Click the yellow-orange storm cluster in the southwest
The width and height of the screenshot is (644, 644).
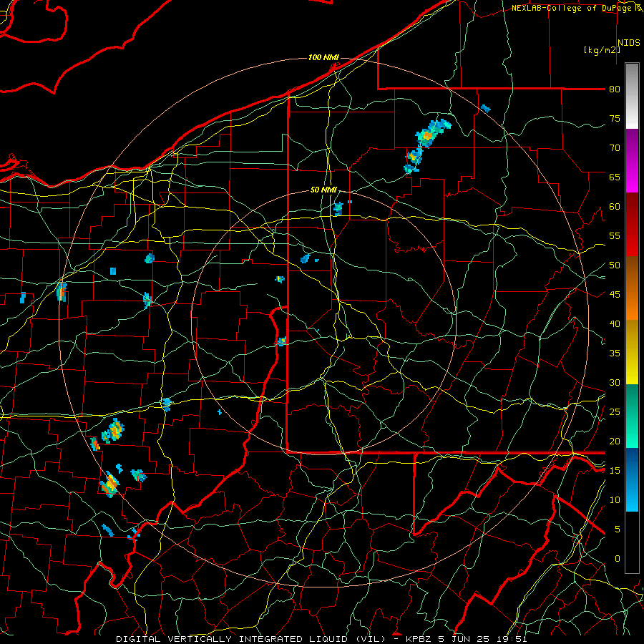coord(109,484)
